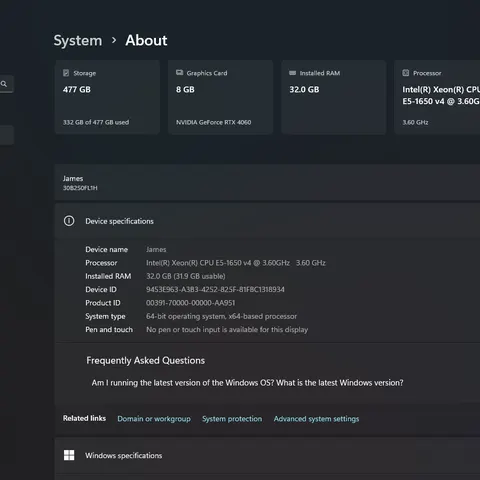
Task: Click the breadcrumb chevron separator
Action: 114,40
